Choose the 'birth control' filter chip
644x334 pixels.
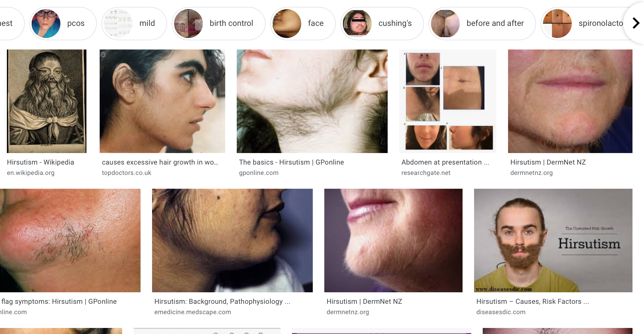point(218,23)
